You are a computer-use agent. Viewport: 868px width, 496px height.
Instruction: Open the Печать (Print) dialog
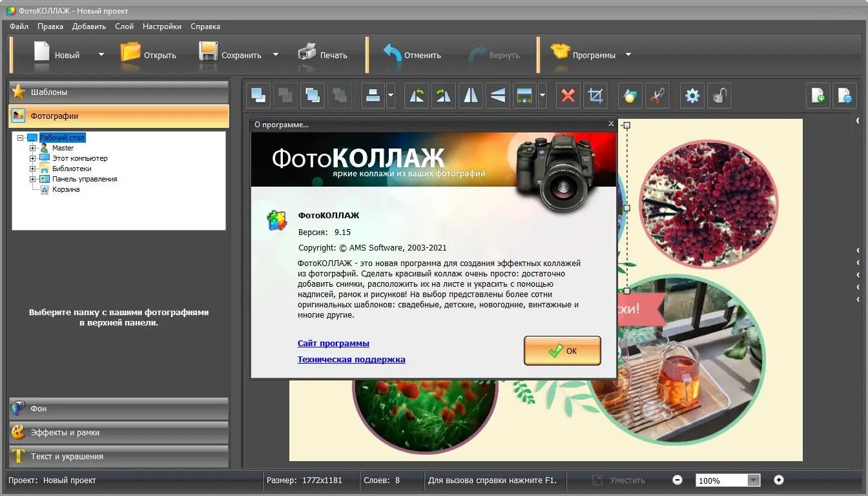point(322,54)
